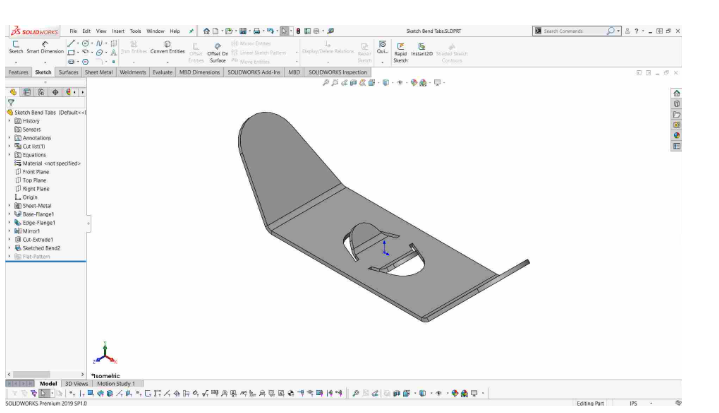Open the Evaluate tab
The image size is (719, 413).
162,72
